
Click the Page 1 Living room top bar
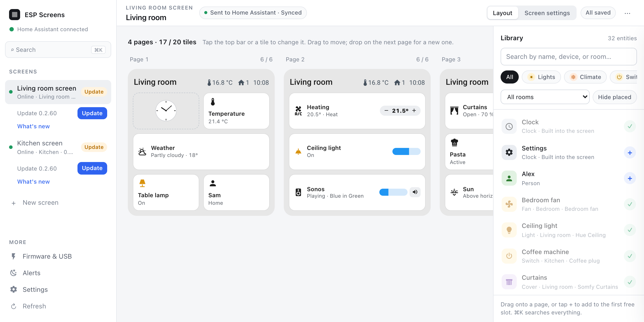201,82
